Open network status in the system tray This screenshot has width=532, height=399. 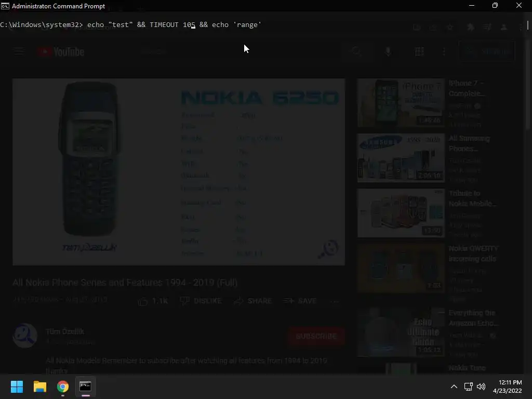tap(469, 387)
